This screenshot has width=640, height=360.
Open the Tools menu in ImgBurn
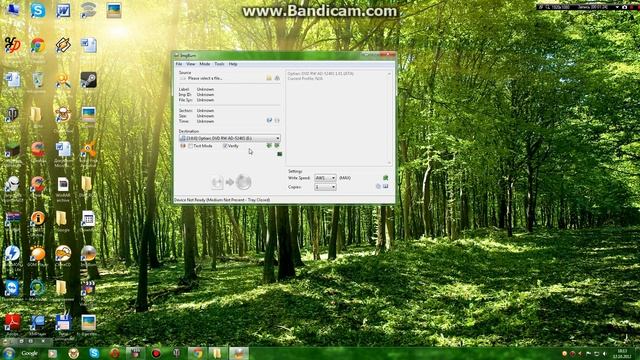(219, 64)
